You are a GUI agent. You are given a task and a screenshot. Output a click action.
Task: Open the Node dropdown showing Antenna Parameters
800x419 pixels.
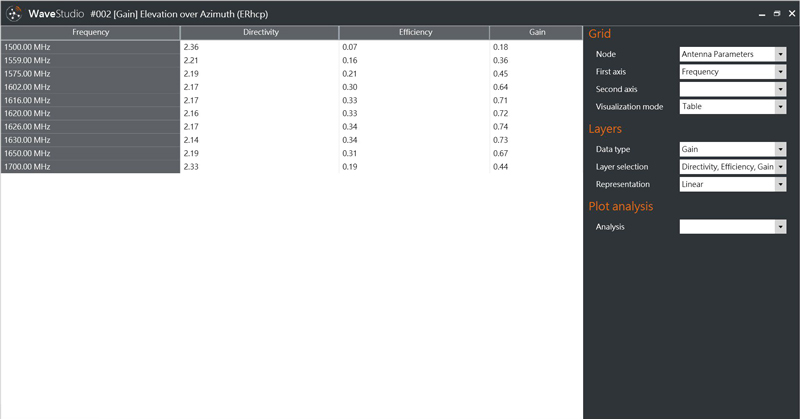[x=732, y=54]
